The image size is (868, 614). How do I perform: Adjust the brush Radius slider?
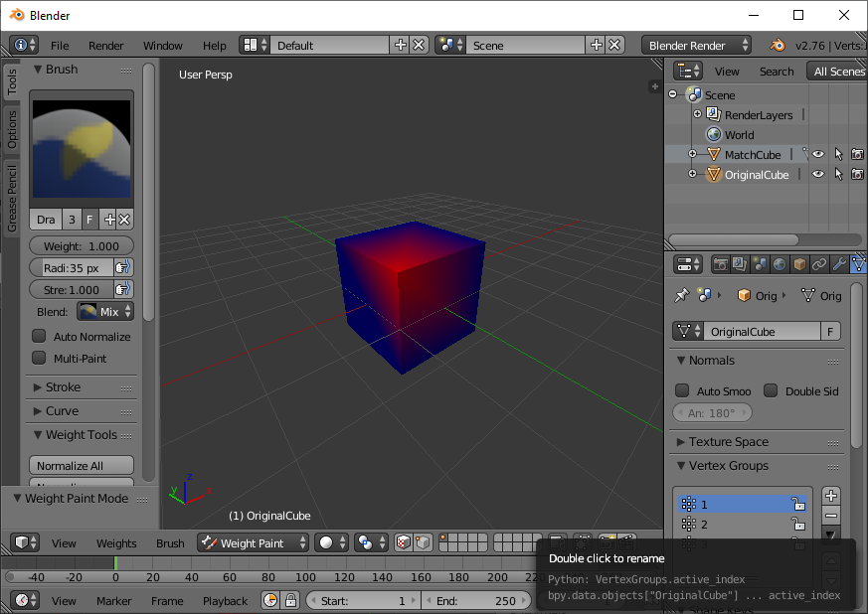(72, 268)
